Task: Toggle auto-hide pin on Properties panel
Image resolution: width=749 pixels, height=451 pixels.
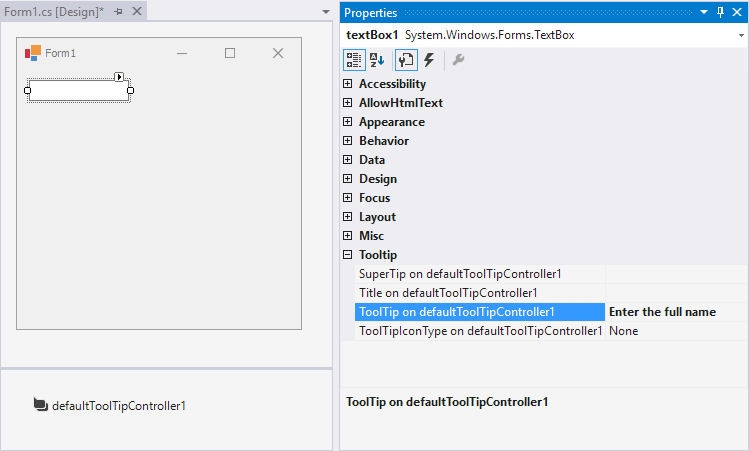Action: tap(720, 12)
